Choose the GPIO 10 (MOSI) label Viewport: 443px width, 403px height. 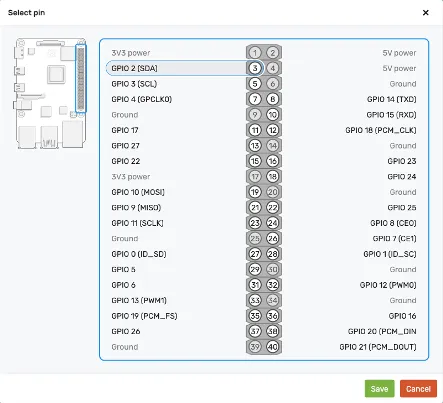point(138,192)
